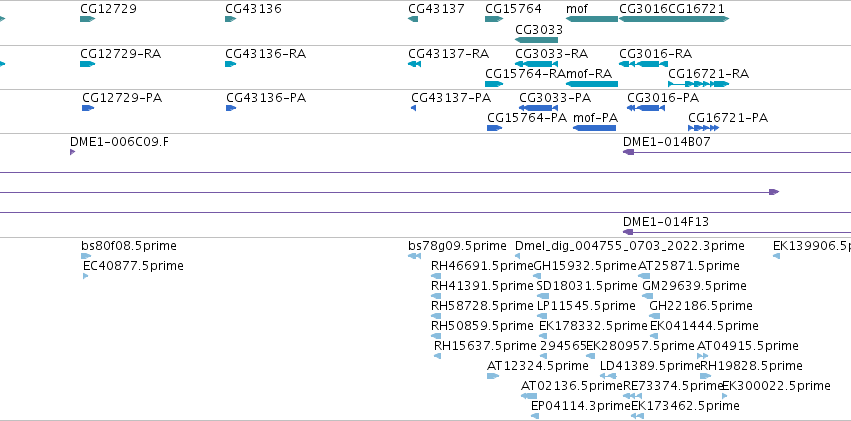Click the CG12729-RA transcript label

click(x=120, y=54)
